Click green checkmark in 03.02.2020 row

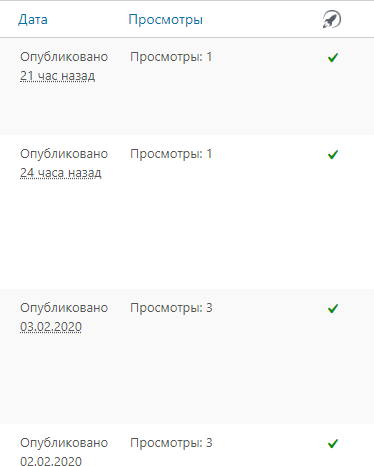[x=333, y=309]
